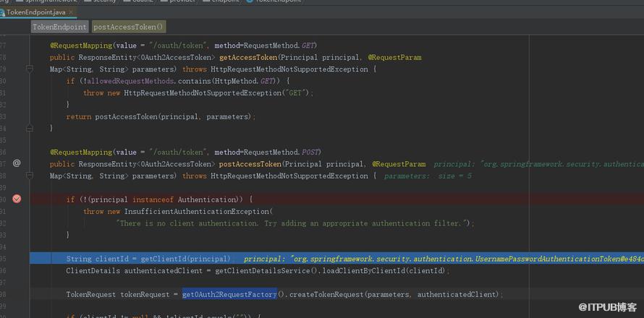Click the inline hint on the highlighted line starting 'principal: "org.springframework'
The height and width of the screenshot is (318, 644).
point(444,259)
